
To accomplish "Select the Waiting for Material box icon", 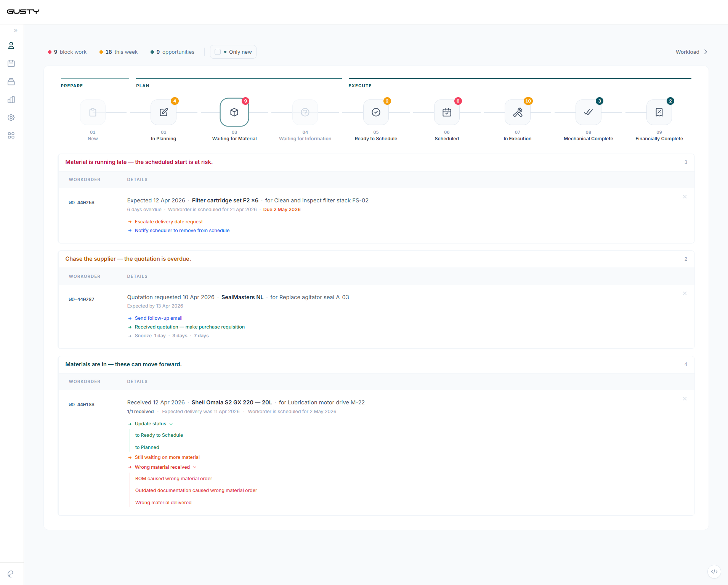I will [x=234, y=112].
